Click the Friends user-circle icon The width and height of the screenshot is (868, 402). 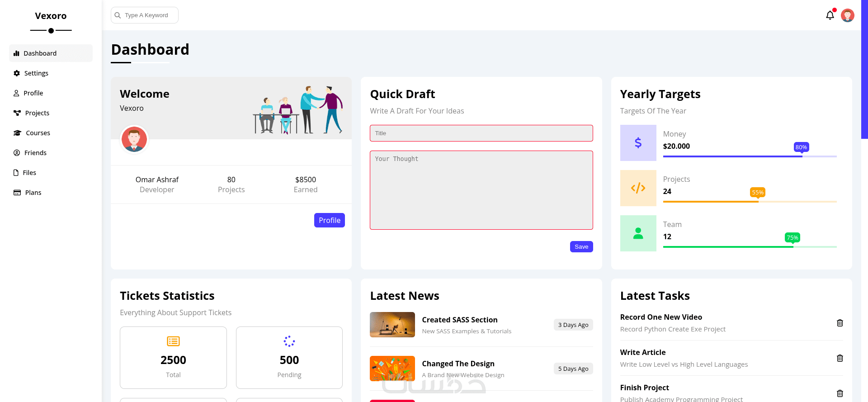[x=17, y=153]
